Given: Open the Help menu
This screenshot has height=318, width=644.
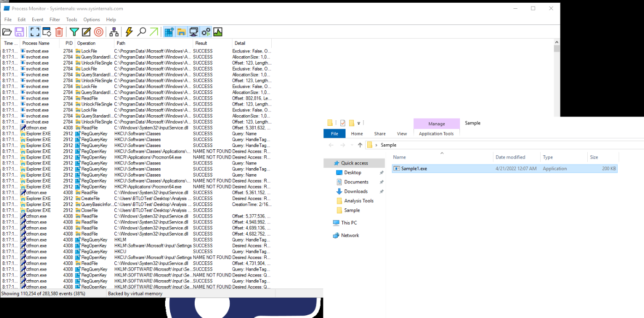Looking at the screenshot, I should 111,20.
